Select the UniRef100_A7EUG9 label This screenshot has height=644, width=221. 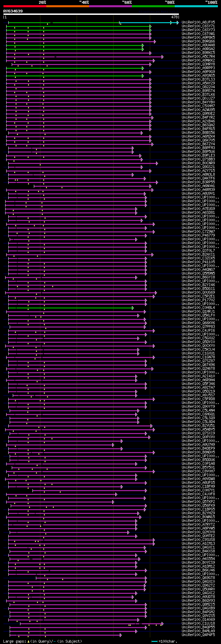[198, 209]
